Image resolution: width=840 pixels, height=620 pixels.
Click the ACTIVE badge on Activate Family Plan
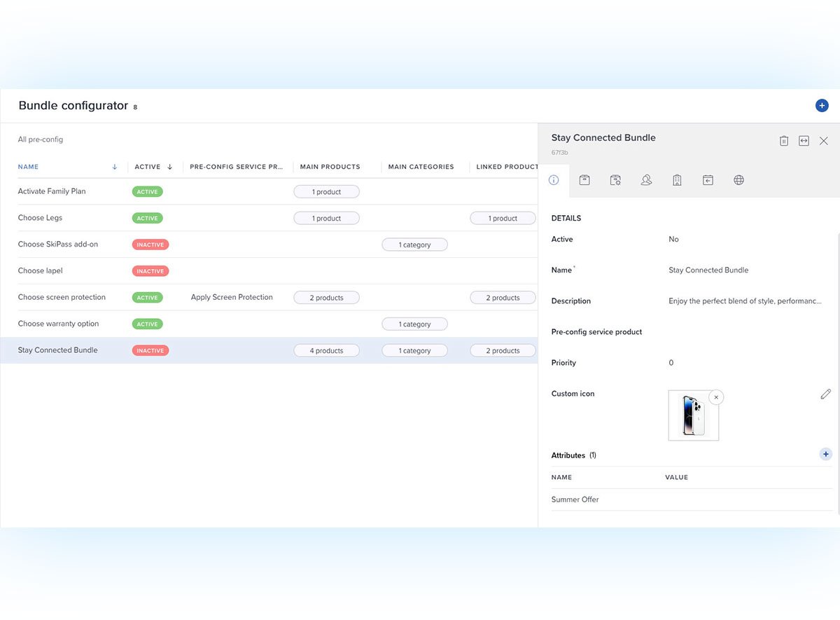(x=147, y=191)
